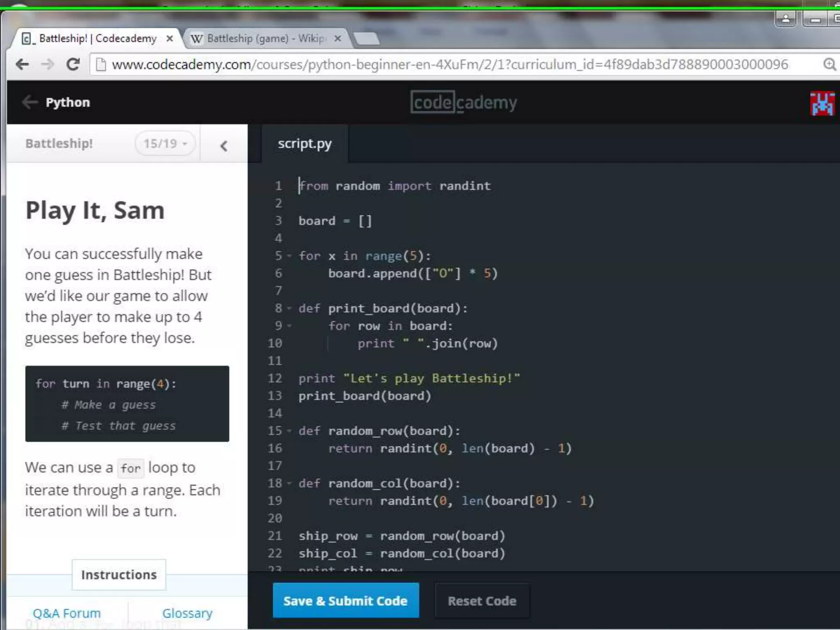Close the Battleship Wikipedia tab

(x=338, y=39)
